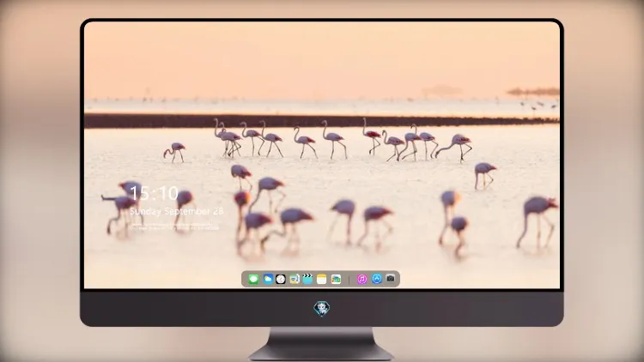Launch the blue App Store icon
The height and width of the screenshot is (362, 644).
point(377,279)
